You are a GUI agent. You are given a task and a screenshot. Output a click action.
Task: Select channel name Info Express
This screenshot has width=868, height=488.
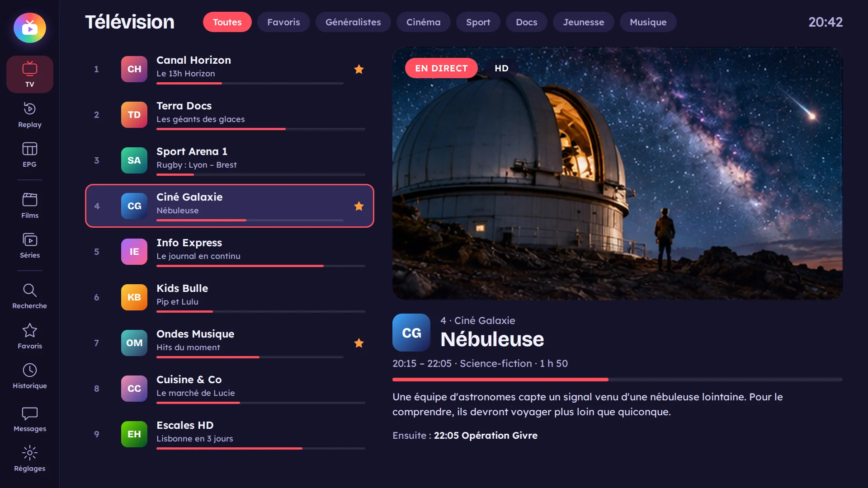(x=189, y=243)
